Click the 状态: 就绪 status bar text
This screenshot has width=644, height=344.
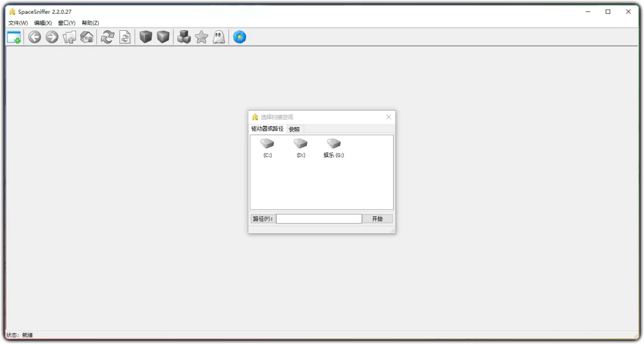pos(19,335)
